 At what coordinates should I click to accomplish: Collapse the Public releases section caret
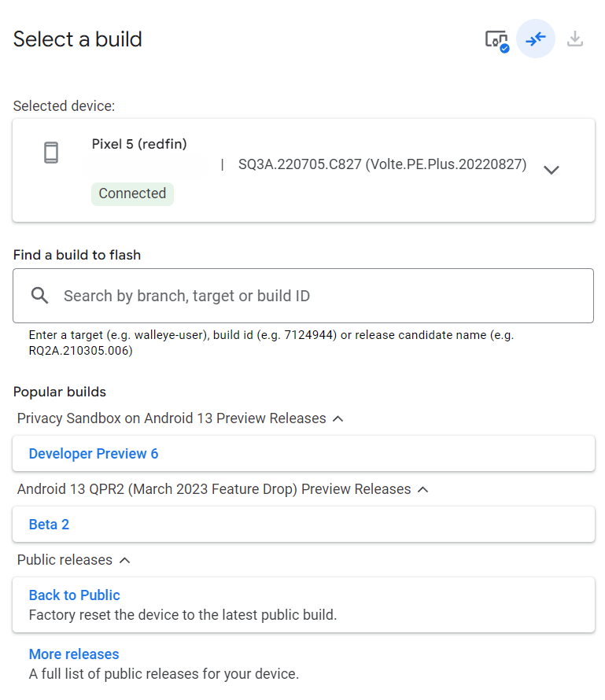(124, 561)
